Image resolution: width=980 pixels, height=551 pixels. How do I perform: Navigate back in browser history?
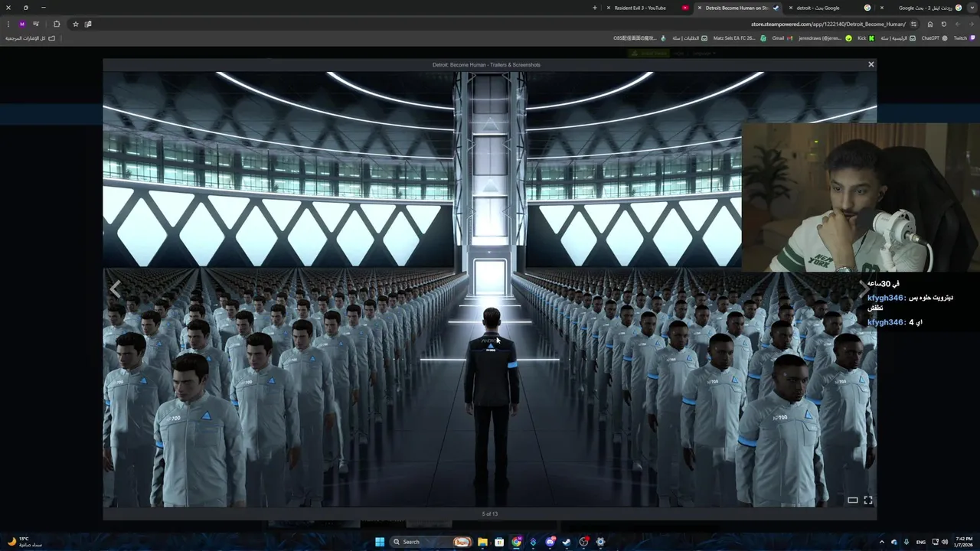[972, 24]
